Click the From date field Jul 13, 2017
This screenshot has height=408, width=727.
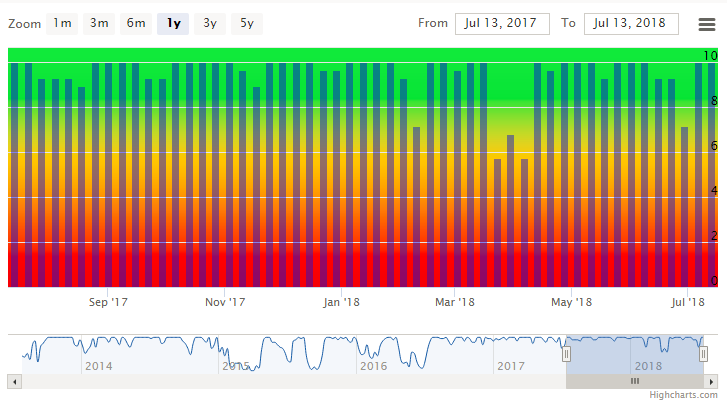pos(502,24)
